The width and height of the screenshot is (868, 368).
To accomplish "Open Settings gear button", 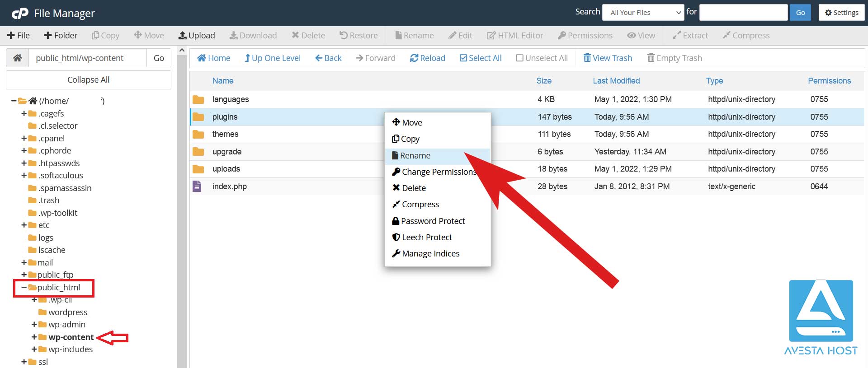I will pyautogui.click(x=841, y=12).
